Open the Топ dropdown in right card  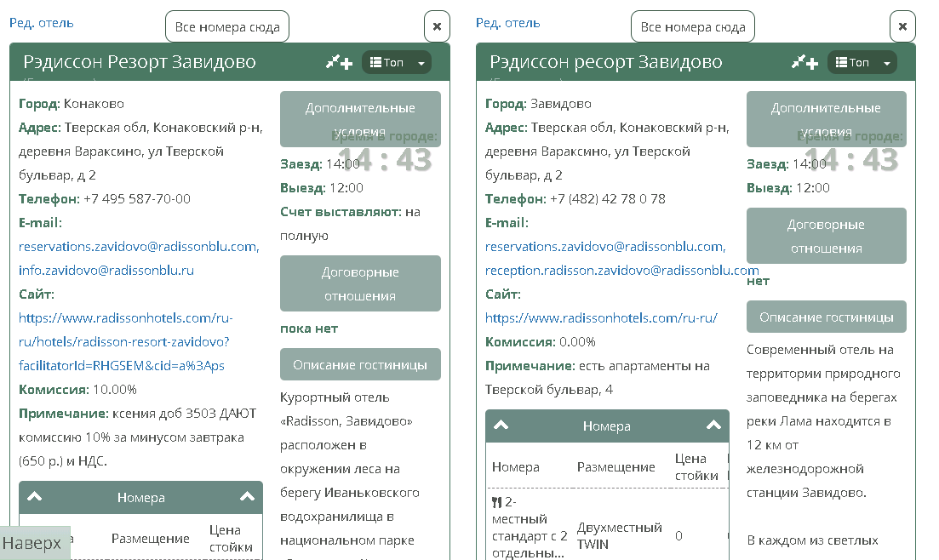[862, 62]
